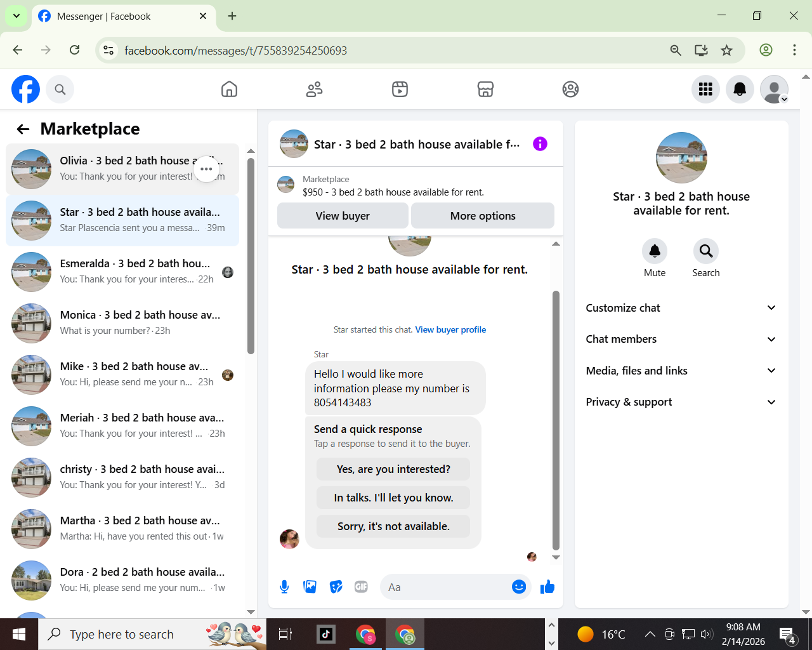Open browser zoom magnifier icon
Image resolution: width=812 pixels, height=650 pixels.
[x=676, y=50]
